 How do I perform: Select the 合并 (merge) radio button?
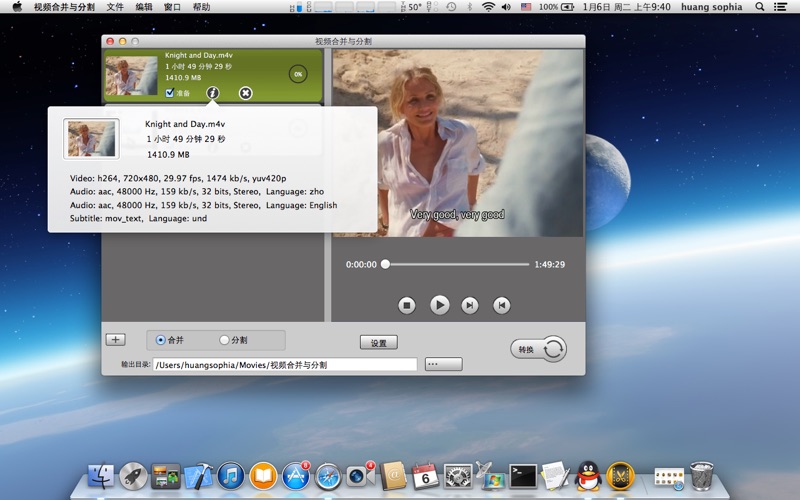click(x=161, y=340)
